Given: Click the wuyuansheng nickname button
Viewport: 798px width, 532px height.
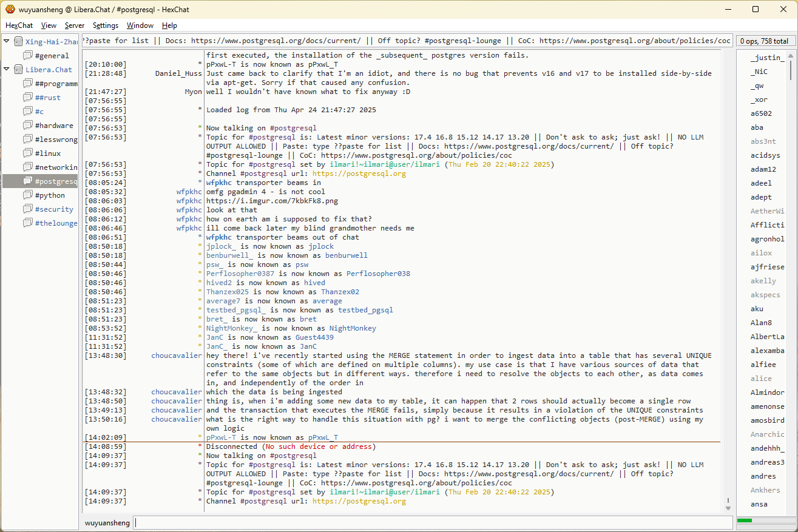Looking at the screenshot, I should [107, 523].
